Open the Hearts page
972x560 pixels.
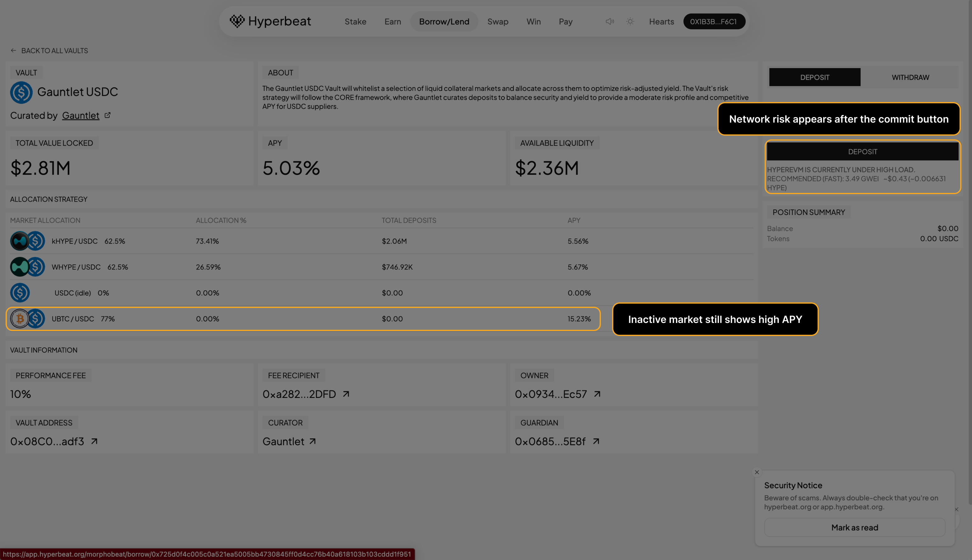[x=662, y=21]
